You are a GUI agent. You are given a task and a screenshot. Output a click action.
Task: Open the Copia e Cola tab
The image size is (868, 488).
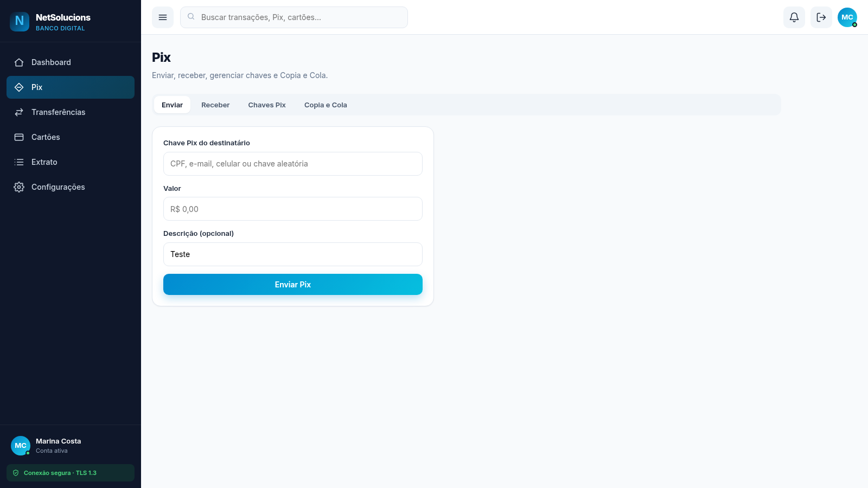coord(325,105)
